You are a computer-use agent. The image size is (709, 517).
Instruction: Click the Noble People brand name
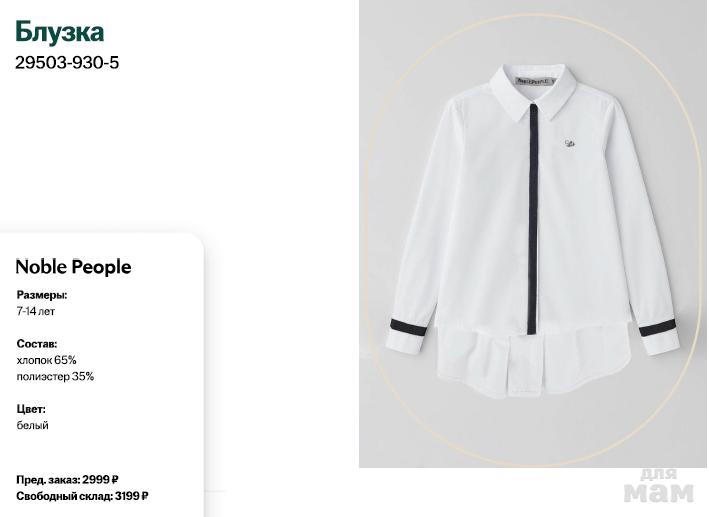(73, 267)
